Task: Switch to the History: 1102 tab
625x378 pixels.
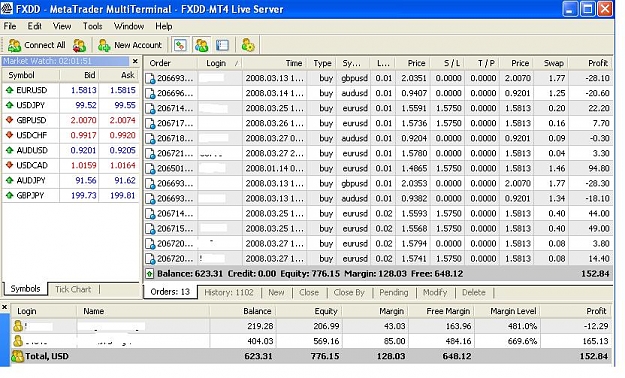Action: pos(229,292)
